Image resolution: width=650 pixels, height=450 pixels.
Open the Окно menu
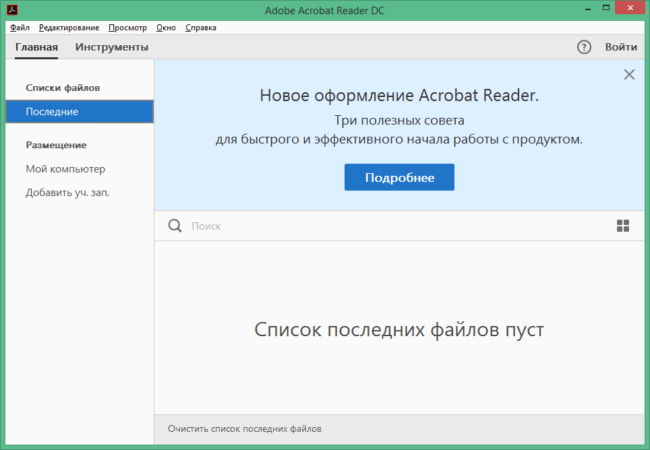click(x=166, y=28)
